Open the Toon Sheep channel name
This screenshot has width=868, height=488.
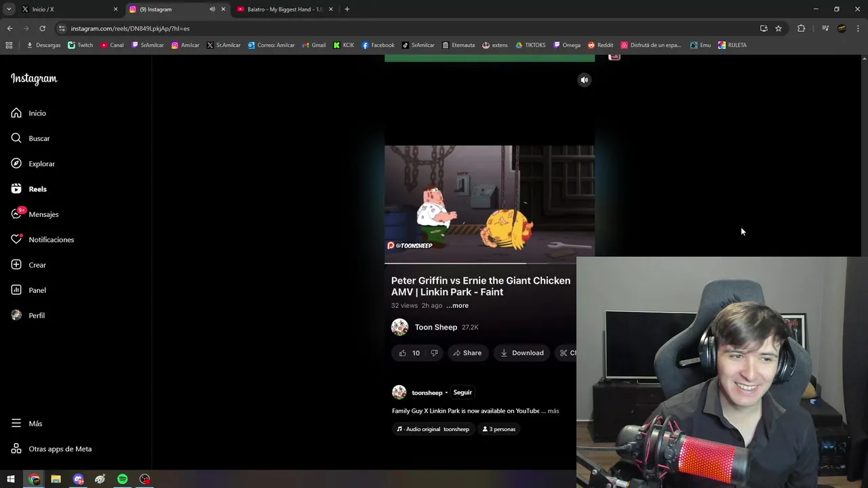(436, 327)
